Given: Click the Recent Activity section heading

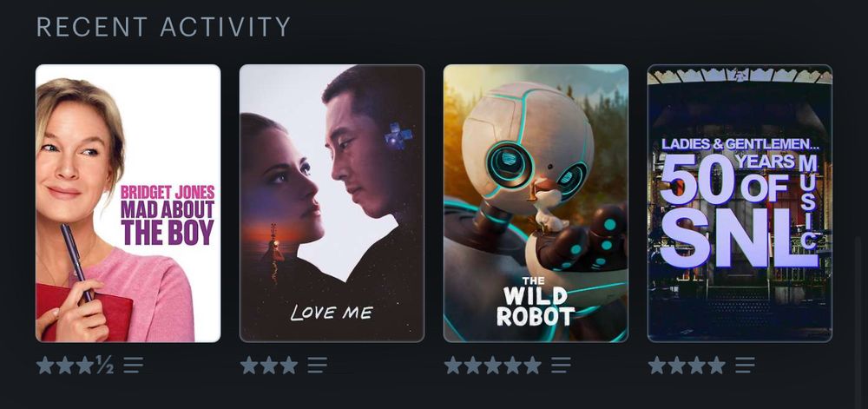Looking at the screenshot, I should (x=163, y=27).
